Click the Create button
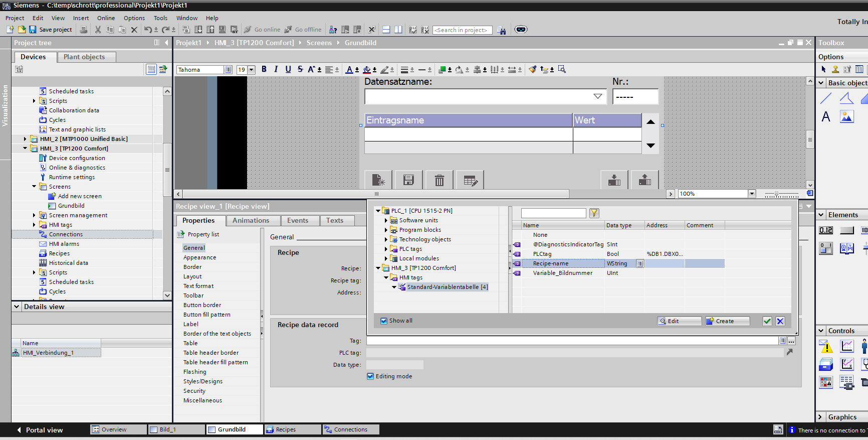 pos(727,321)
